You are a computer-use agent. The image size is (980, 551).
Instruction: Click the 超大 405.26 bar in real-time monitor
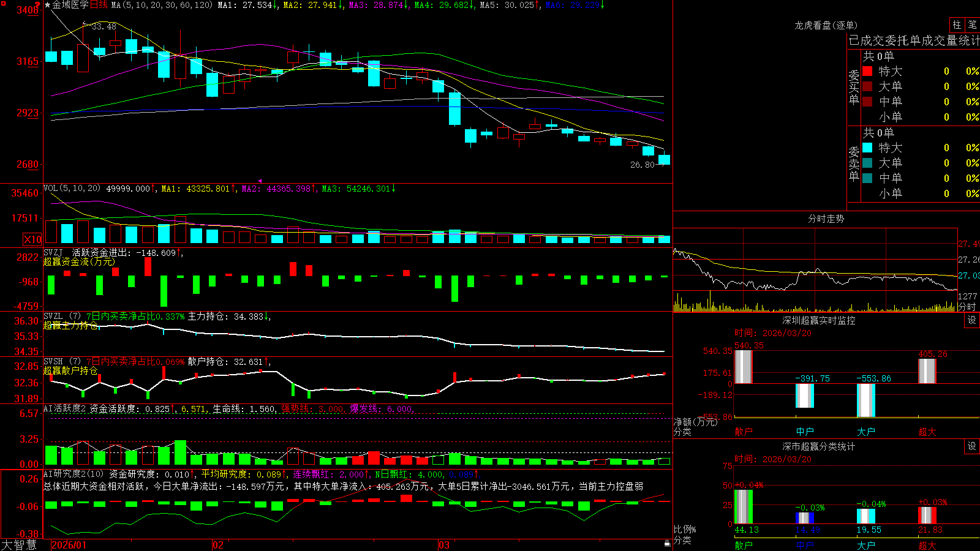click(927, 371)
